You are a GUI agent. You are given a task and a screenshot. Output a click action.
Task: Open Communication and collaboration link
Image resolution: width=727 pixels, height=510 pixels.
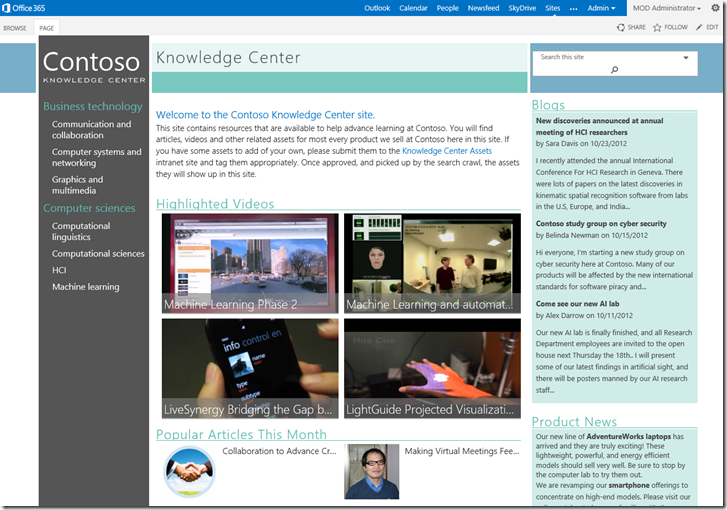(x=91, y=130)
